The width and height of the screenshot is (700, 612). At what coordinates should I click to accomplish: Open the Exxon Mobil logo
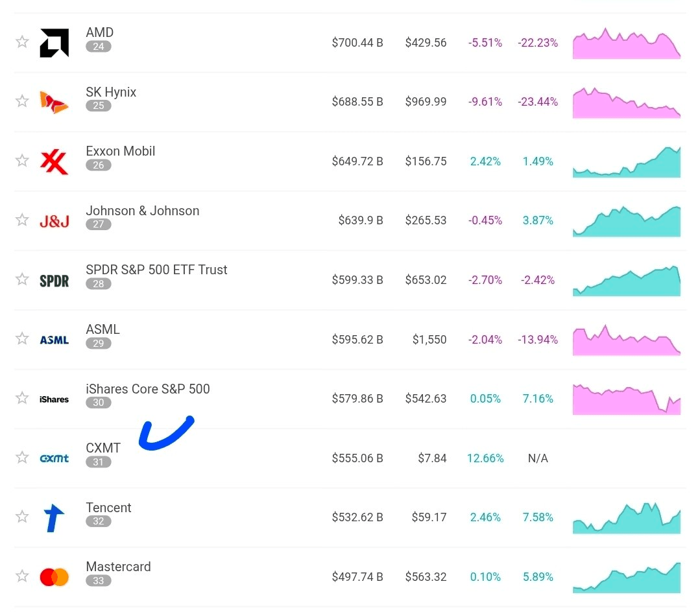[54, 161]
